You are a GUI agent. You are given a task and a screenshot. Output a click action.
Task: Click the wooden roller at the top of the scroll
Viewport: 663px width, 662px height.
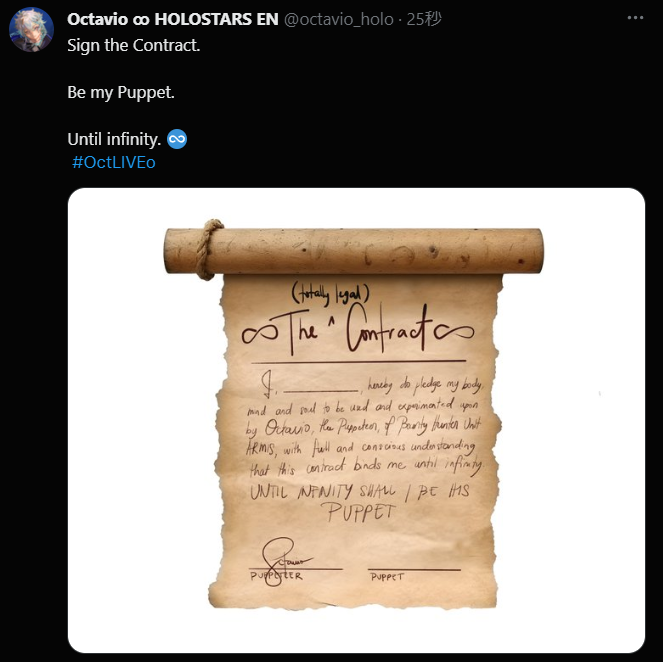click(x=353, y=251)
